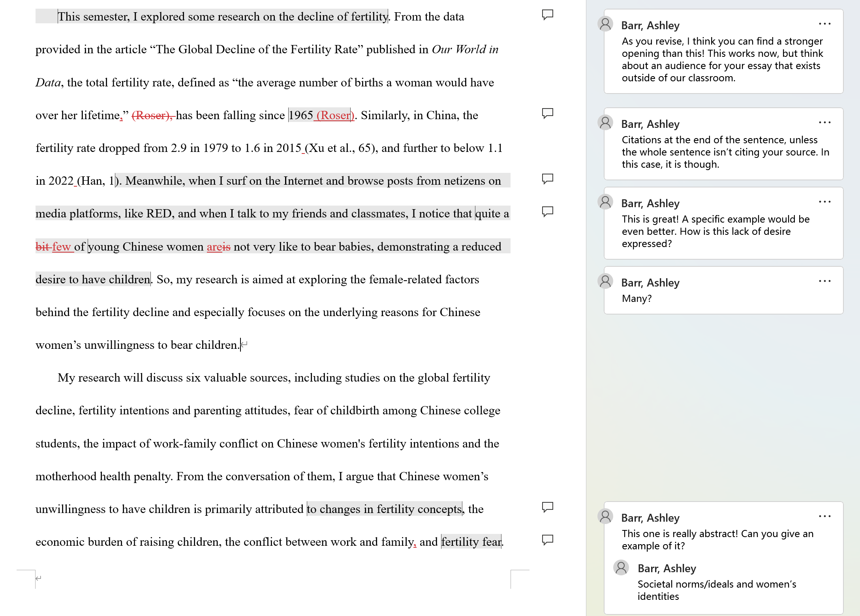Open comment bubble next to 'changes in fertility concepts'
This screenshot has height=616, width=860.
(547, 507)
